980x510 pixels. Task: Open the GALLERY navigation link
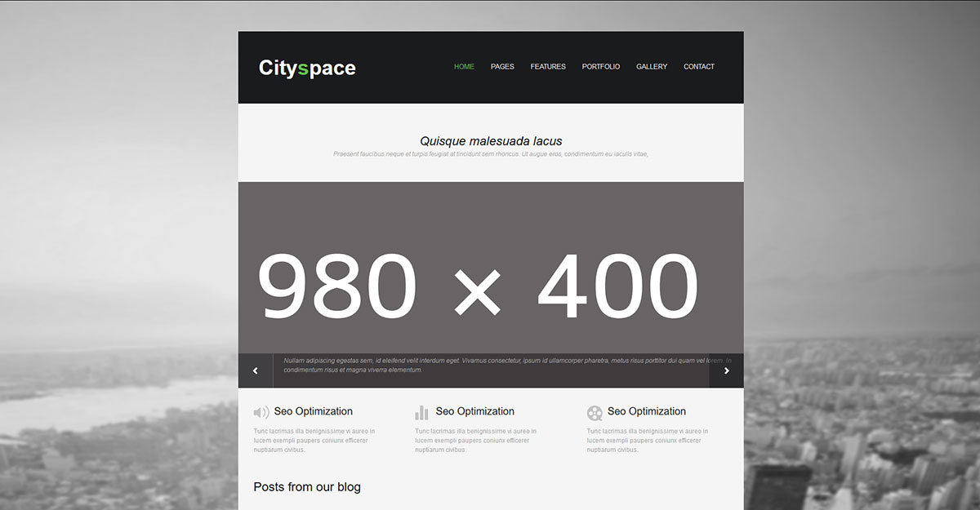[652, 67]
